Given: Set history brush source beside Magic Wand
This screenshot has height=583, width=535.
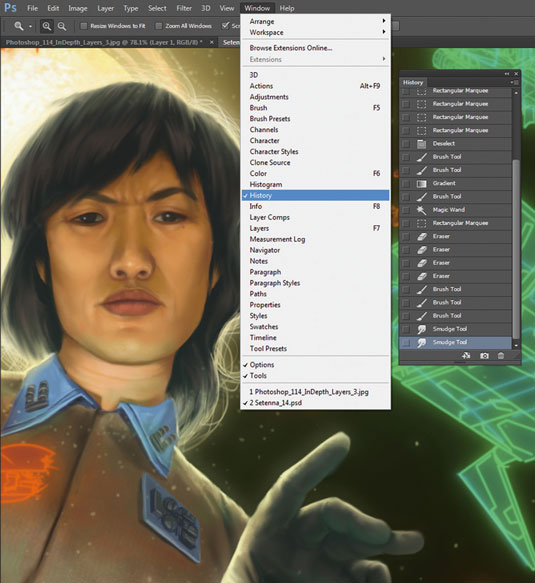Looking at the screenshot, I should pyautogui.click(x=406, y=210).
